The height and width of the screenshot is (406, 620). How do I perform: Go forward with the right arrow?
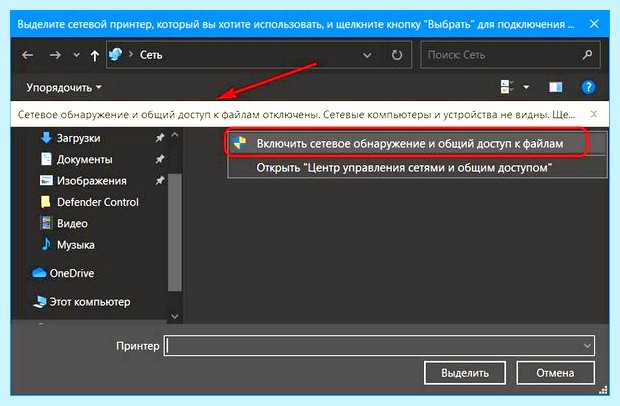pos(55,55)
